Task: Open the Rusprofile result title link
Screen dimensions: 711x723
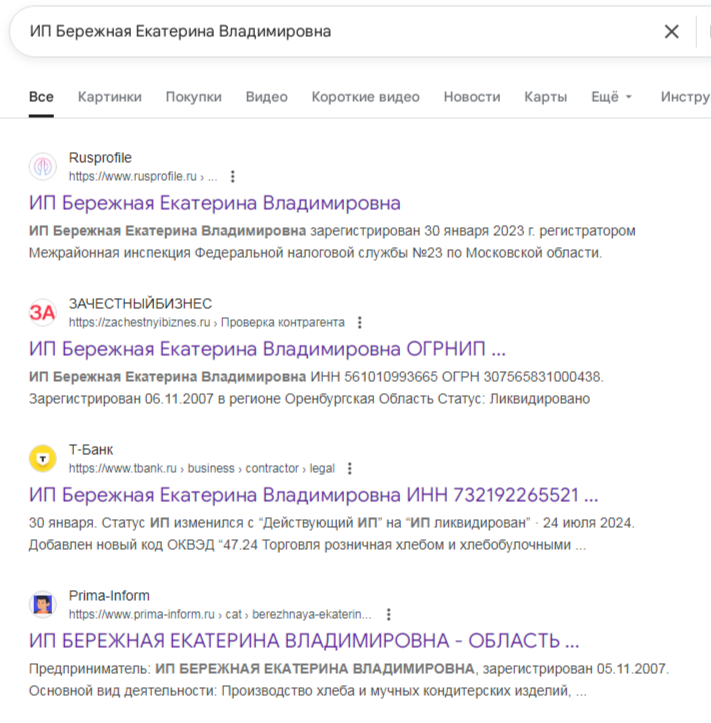Action: pyautogui.click(x=215, y=203)
